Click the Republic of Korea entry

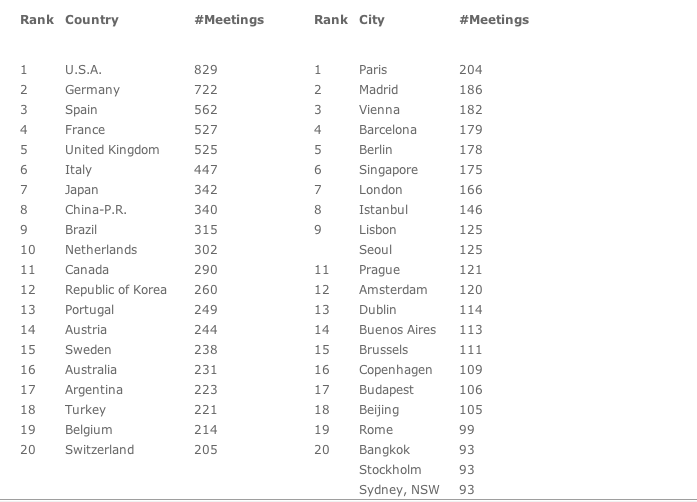(116, 290)
